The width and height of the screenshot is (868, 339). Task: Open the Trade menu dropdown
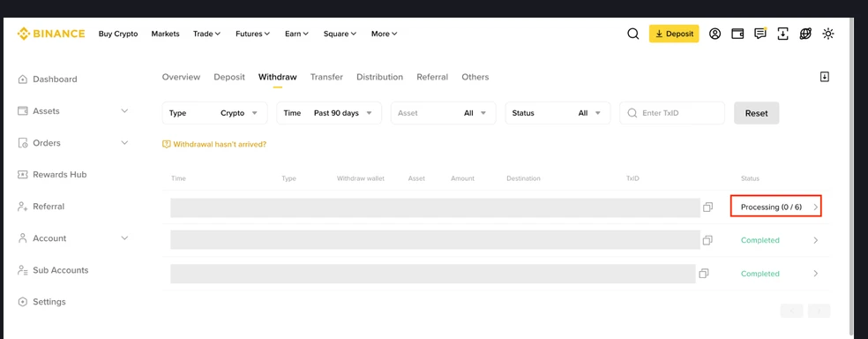[x=206, y=34]
